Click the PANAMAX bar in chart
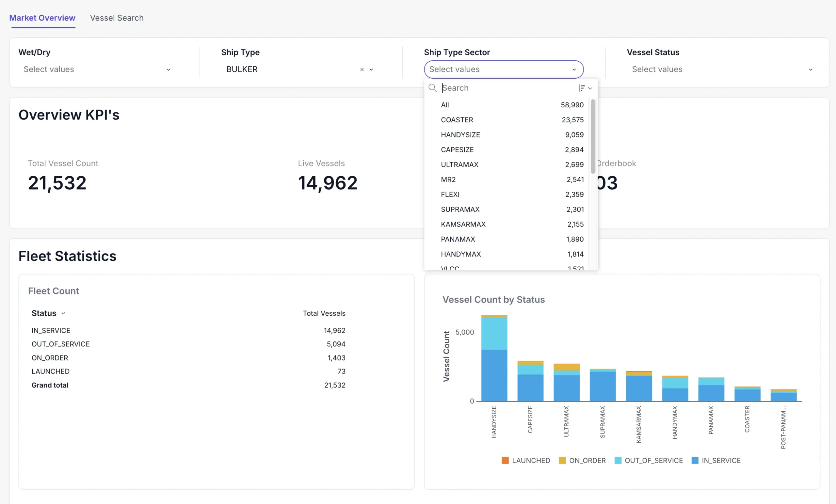 (x=711, y=389)
